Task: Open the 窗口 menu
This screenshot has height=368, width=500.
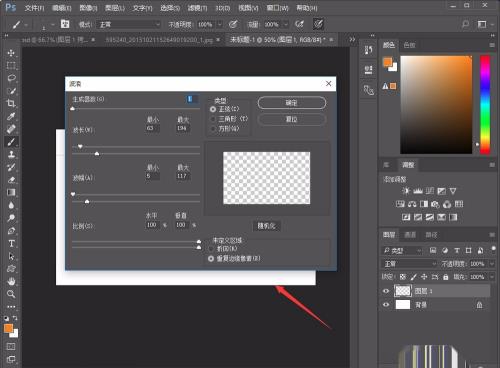Action: (x=277, y=8)
